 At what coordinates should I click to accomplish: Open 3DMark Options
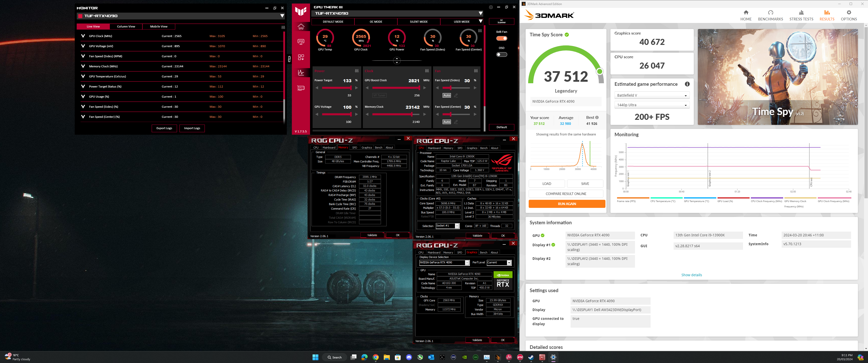click(849, 15)
